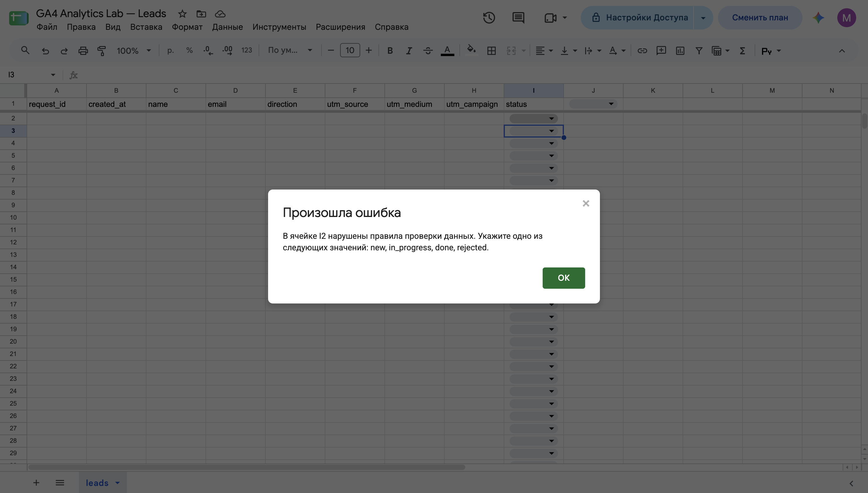The height and width of the screenshot is (493, 868).
Task: Close the error dialog with X
Action: click(x=586, y=203)
